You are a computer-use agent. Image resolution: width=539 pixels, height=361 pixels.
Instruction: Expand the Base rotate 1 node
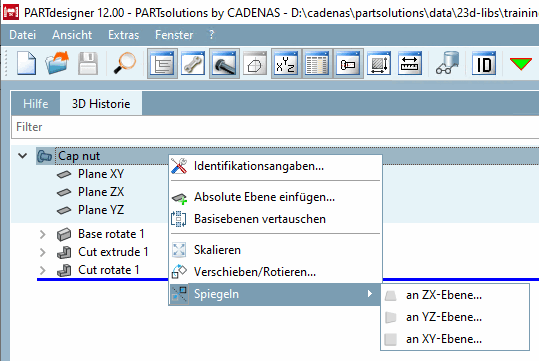43,234
